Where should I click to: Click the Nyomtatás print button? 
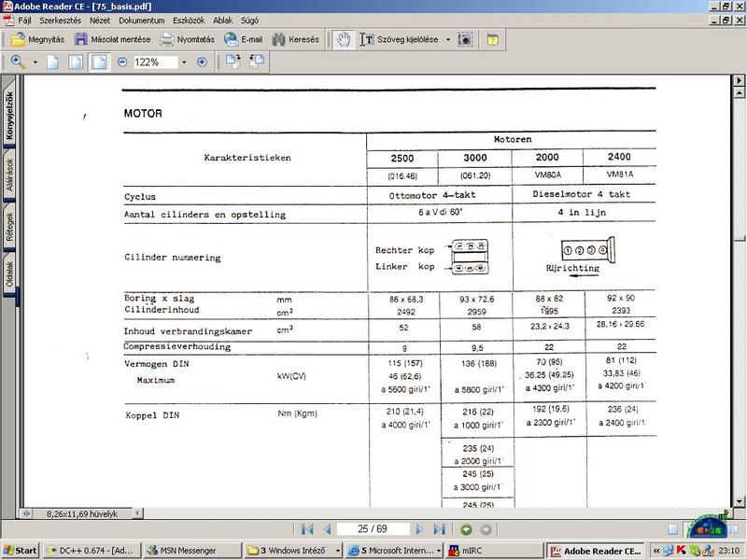coord(187,40)
